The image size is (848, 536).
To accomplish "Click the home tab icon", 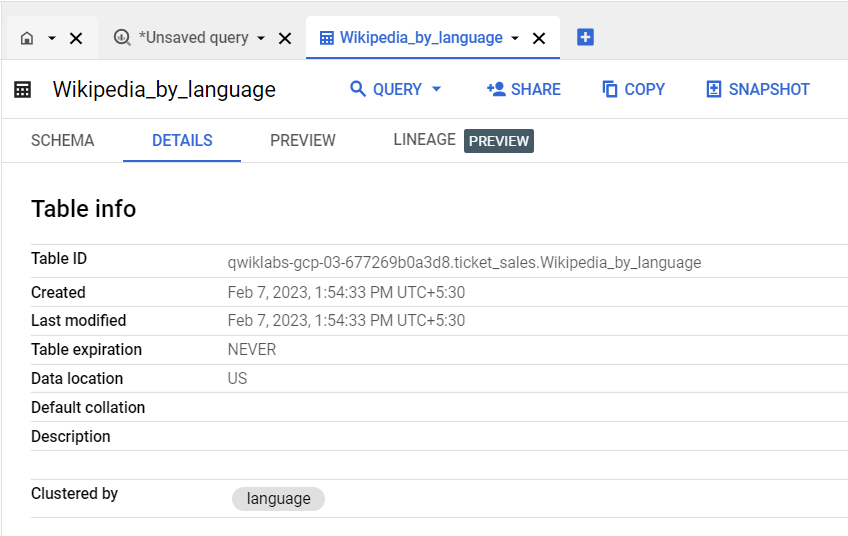I will click(x=26, y=38).
